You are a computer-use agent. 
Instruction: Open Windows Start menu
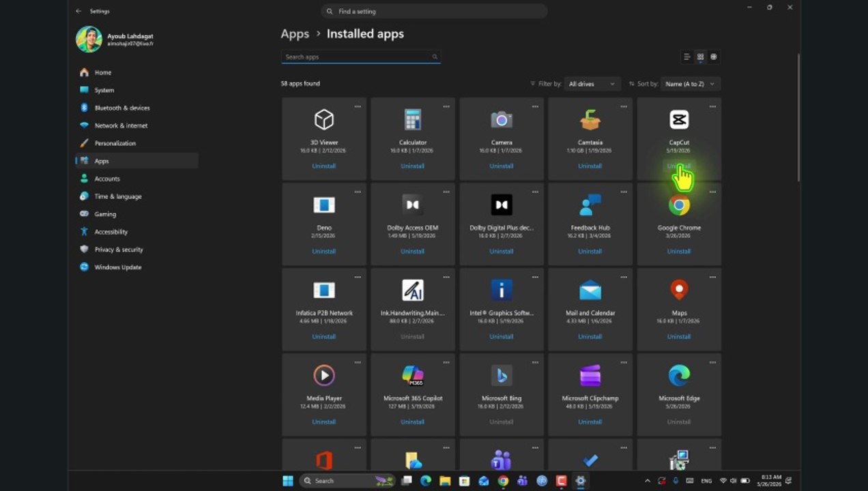(x=288, y=481)
